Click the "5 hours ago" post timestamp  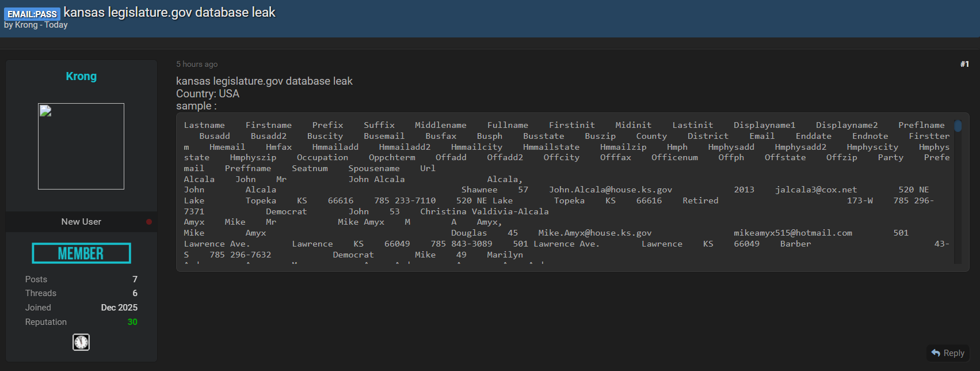[197, 64]
